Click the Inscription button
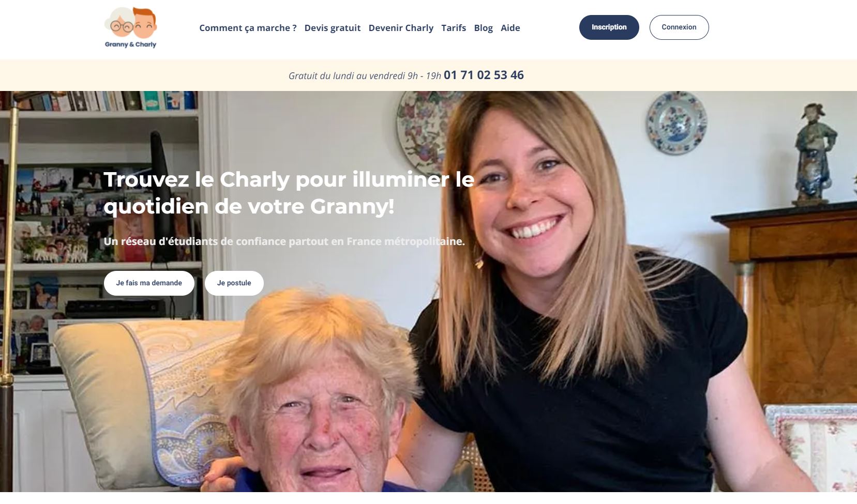 pyautogui.click(x=609, y=27)
